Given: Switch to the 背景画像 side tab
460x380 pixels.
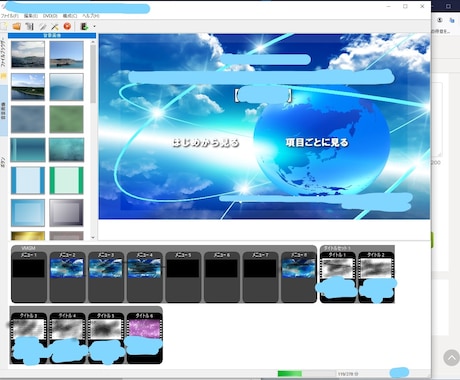Looking at the screenshot, I should pyautogui.click(x=3, y=111).
